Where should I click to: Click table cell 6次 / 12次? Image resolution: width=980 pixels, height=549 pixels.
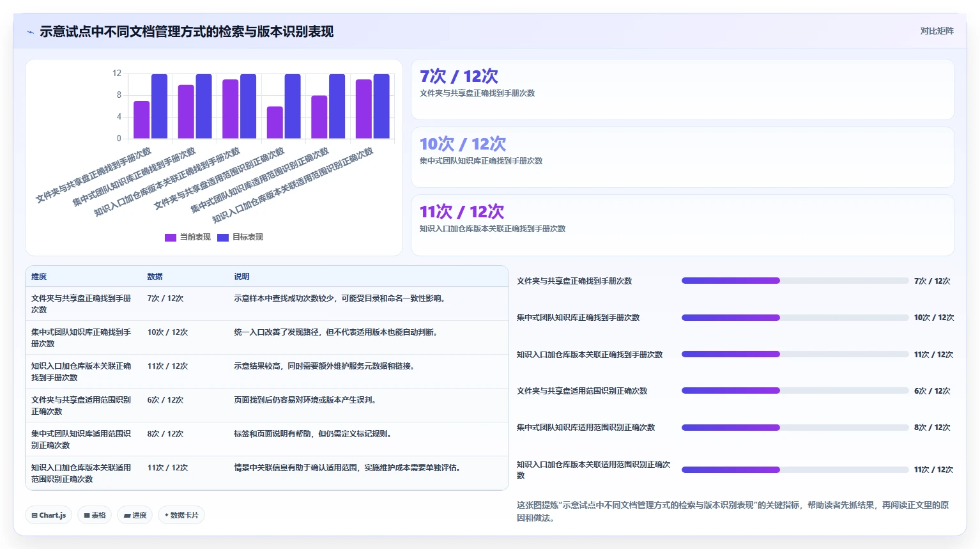[x=165, y=400]
